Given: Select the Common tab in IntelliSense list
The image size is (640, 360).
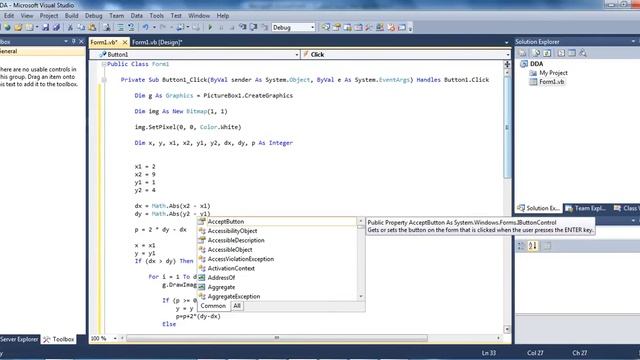Looking at the screenshot, I should coord(213,306).
